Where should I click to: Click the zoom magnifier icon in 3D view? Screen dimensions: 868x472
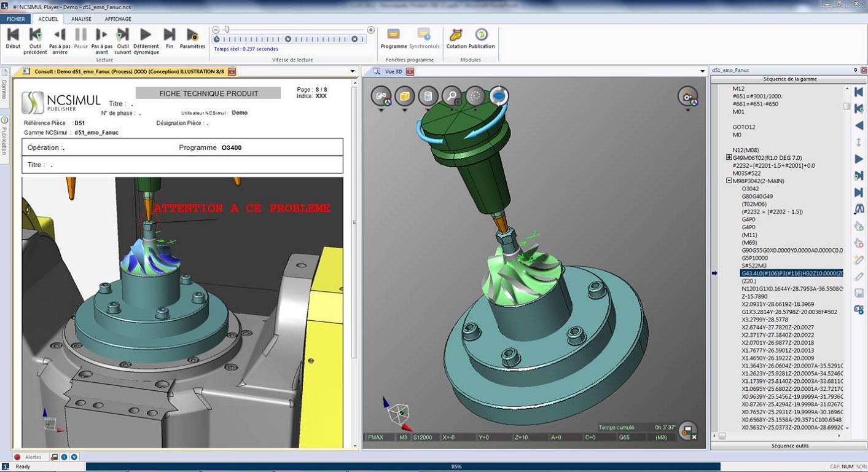(x=452, y=96)
